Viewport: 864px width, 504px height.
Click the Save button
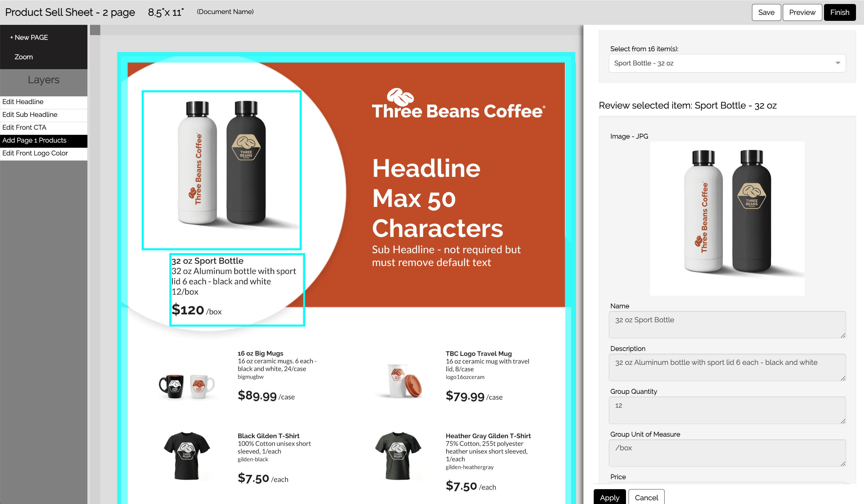766,12
